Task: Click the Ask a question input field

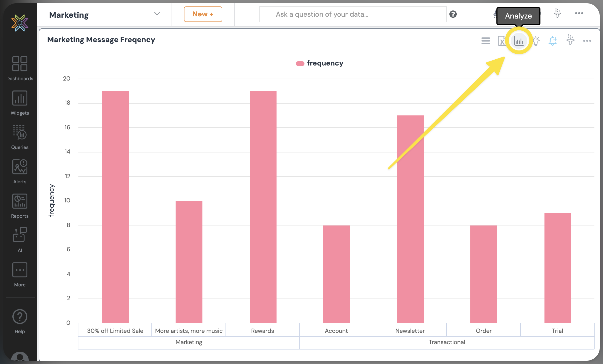Action: (x=353, y=14)
